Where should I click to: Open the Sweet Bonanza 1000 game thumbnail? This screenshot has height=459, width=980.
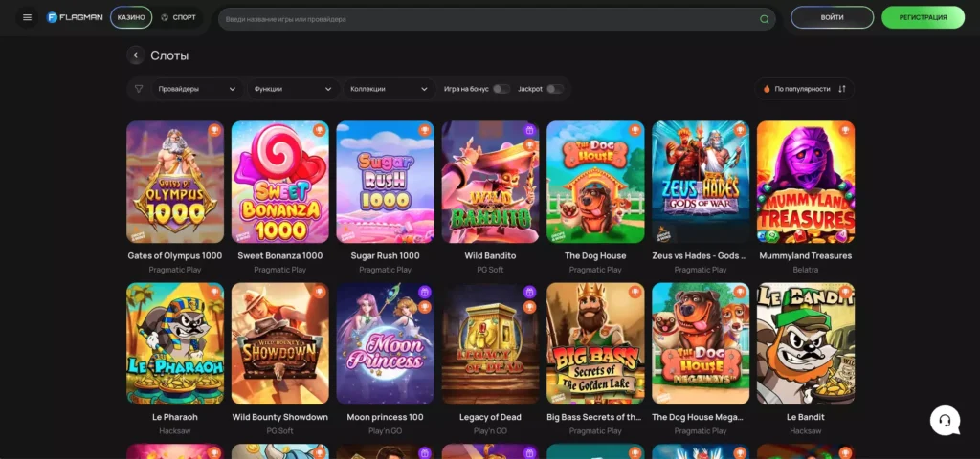pyautogui.click(x=279, y=182)
